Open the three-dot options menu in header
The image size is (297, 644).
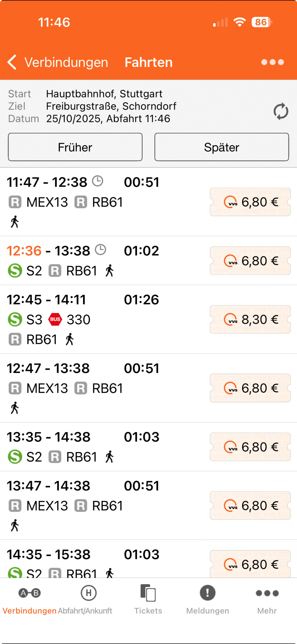click(x=272, y=62)
